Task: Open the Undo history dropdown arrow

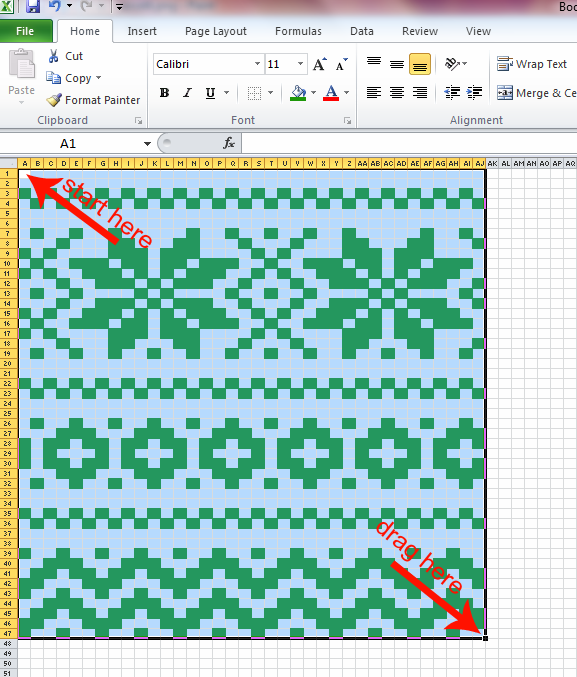Action: [69, 6]
